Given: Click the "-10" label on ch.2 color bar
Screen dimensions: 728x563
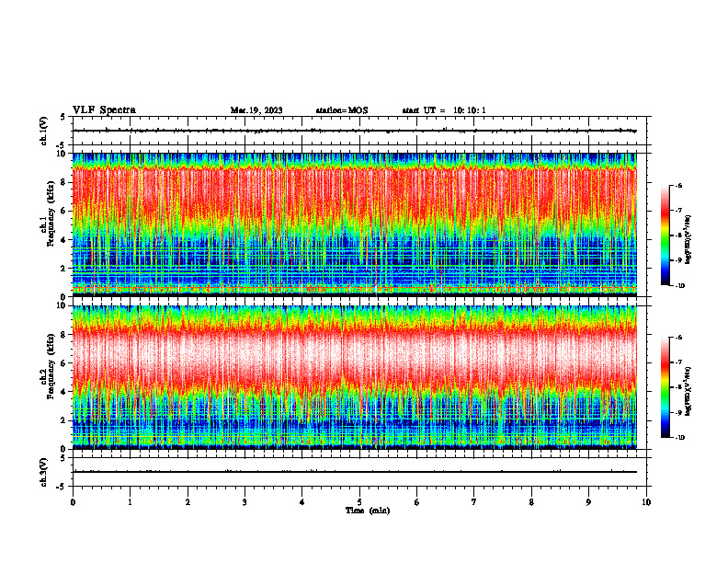Looking at the screenshot, I should (679, 438).
